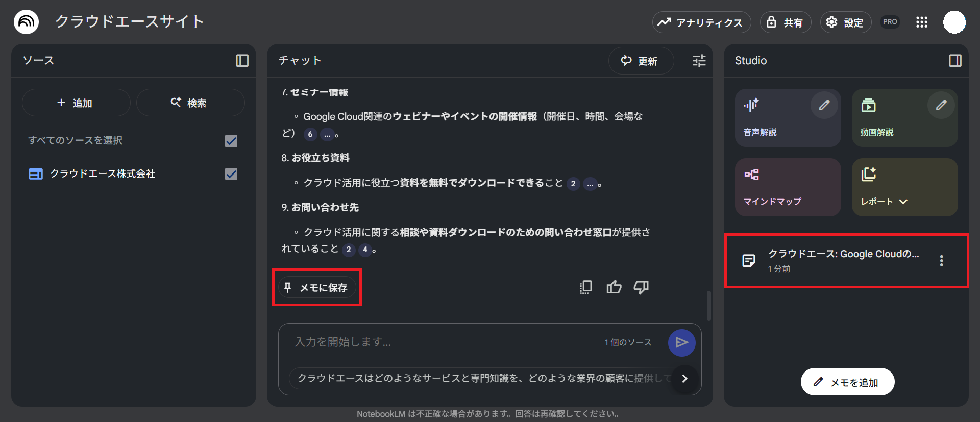
Task: Open アナリティクス analytics view
Action: (701, 22)
